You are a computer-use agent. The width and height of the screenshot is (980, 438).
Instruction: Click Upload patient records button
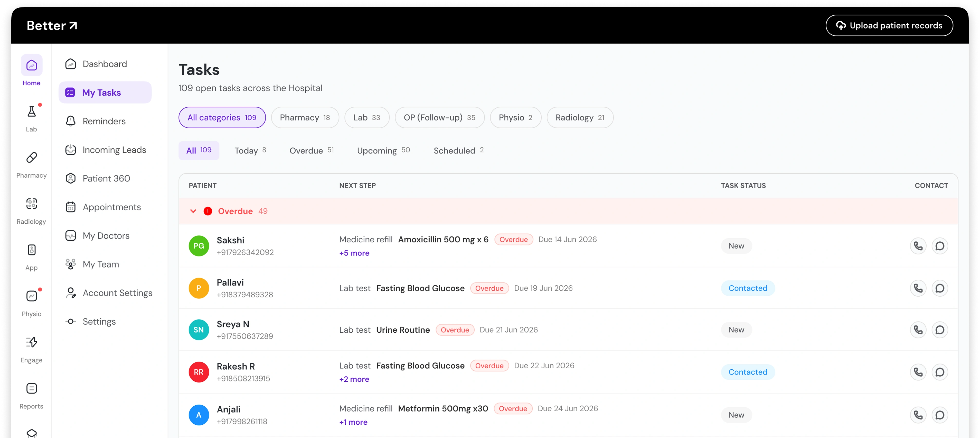click(x=889, y=25)
